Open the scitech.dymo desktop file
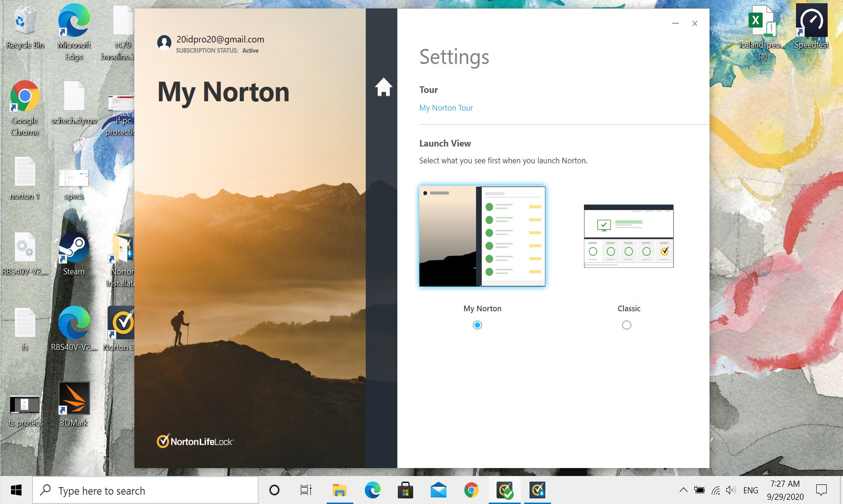The image size is (843, 504). 74,103
